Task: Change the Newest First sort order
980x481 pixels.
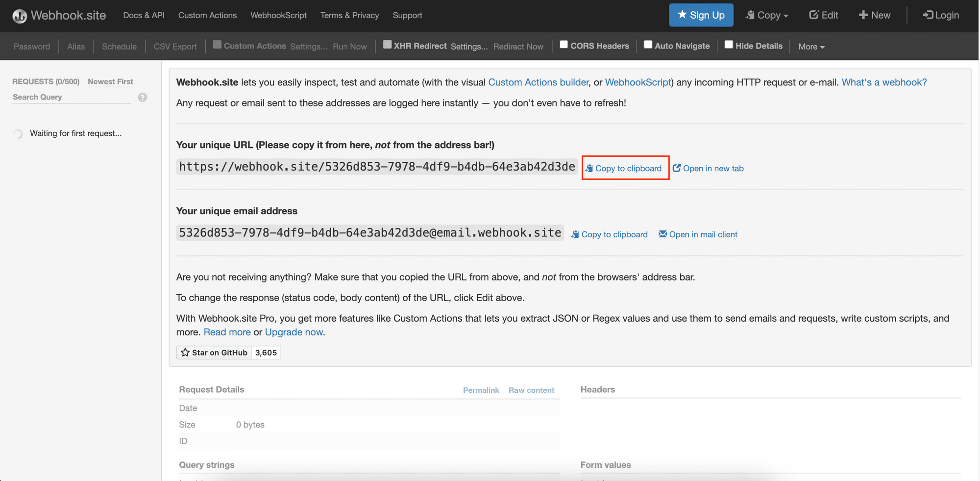Action: 110,81
